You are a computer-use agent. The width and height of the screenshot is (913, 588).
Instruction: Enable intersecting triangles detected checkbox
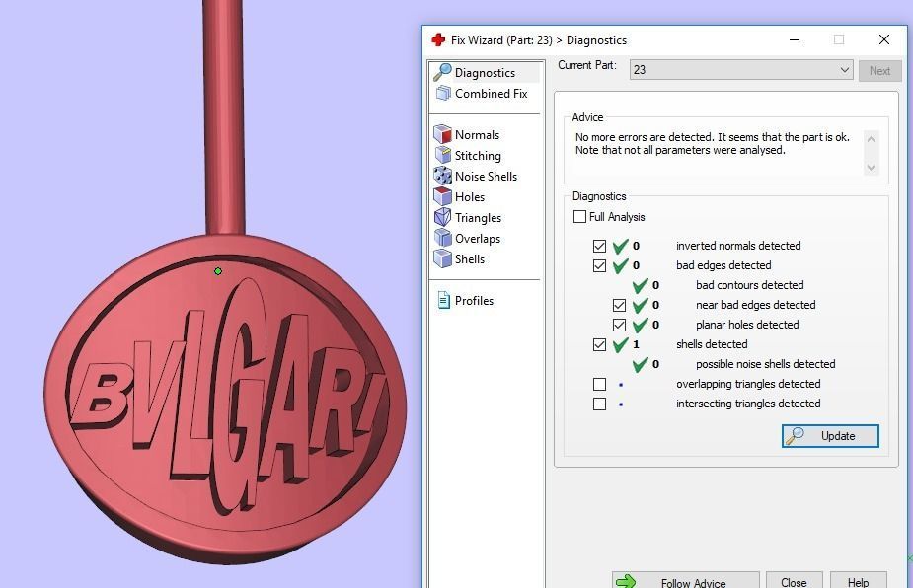pyautogui.click(x=599, y=404)
